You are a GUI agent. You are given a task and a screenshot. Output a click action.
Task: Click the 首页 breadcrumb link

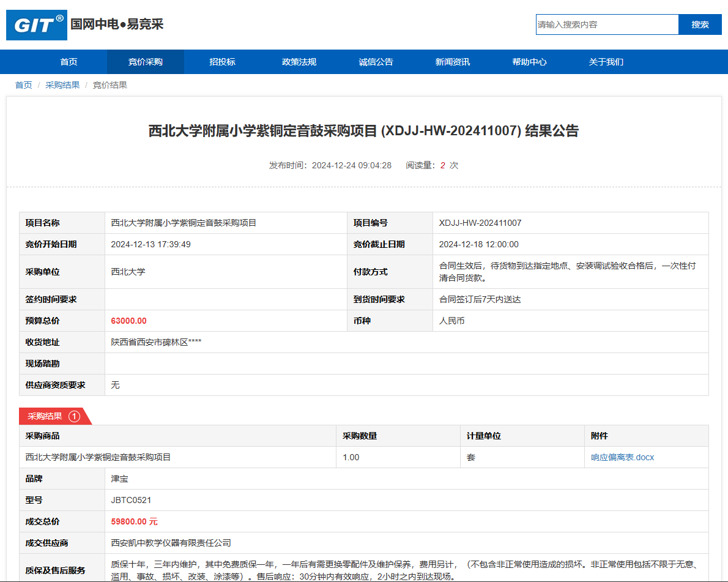[24, 85]
